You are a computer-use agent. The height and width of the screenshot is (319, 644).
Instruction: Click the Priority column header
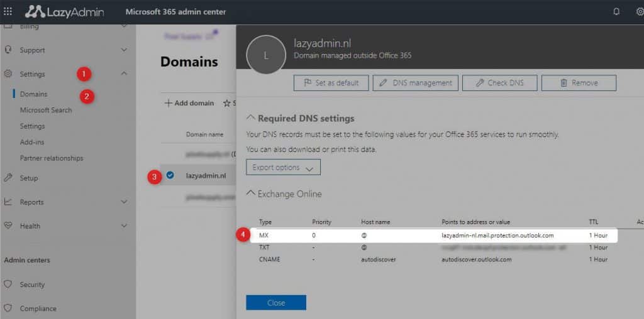click(x=321, y=222)
